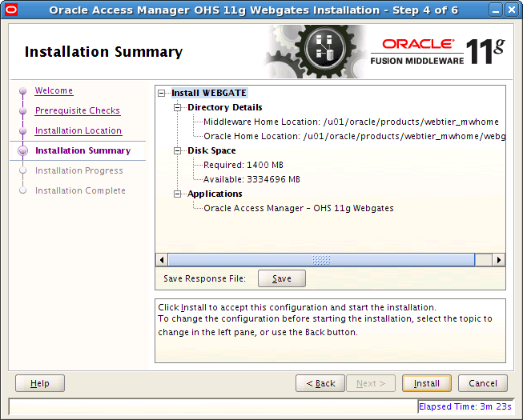Select the Applications label
523x420 pixels.
click(215, 194)
